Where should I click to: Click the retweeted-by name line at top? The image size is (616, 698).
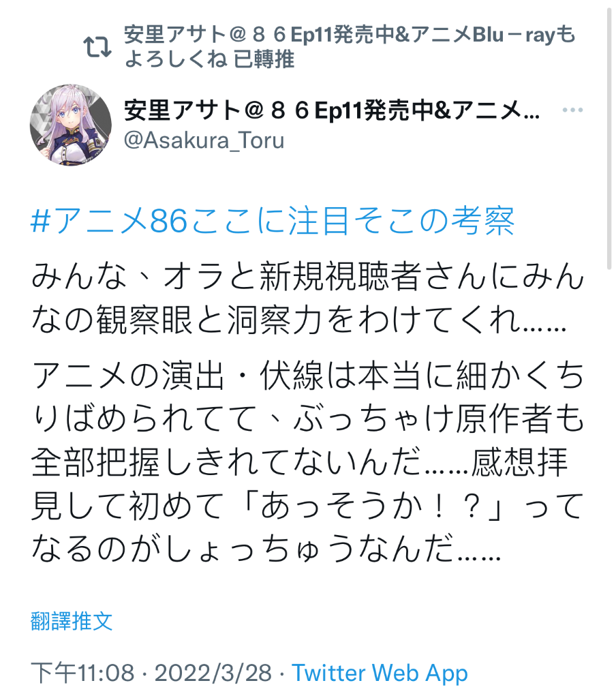[350, 47]
